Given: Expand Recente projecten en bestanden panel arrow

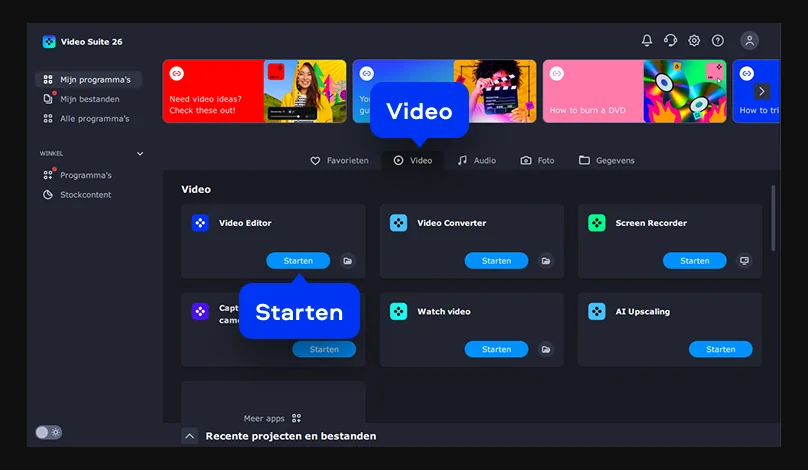Looking at the screenshot, I should click(190, 436).
